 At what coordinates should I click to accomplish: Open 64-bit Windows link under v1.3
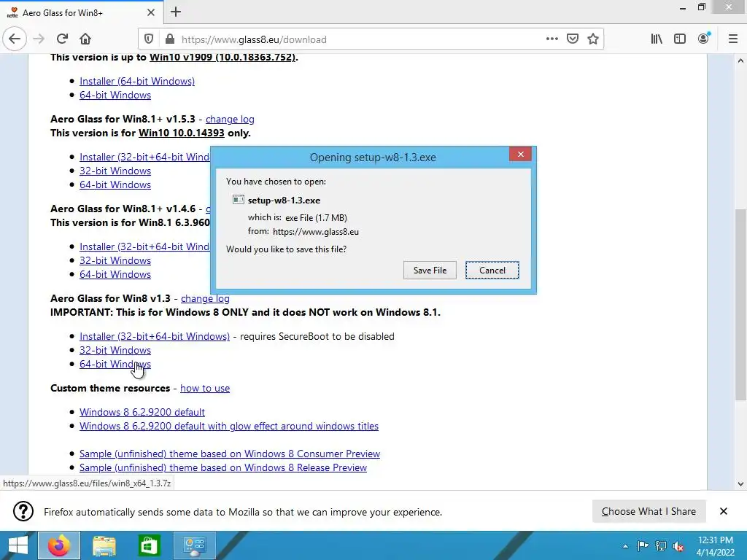coord(115,364)
